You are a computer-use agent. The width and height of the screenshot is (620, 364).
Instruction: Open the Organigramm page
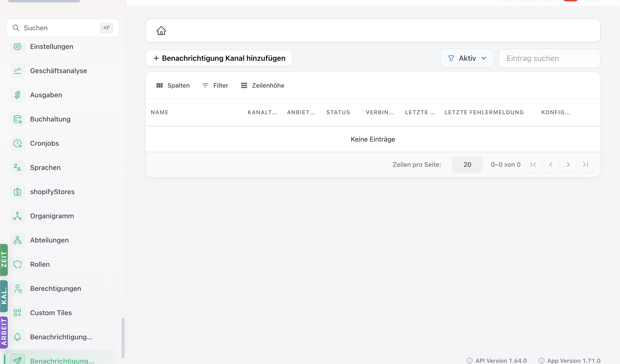tap(52, 216)
